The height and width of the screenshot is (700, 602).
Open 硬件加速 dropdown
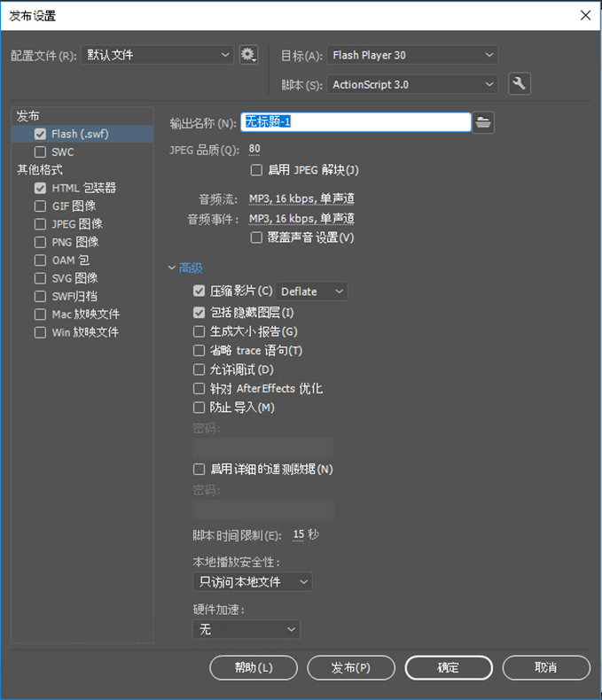tap(246, 629)
